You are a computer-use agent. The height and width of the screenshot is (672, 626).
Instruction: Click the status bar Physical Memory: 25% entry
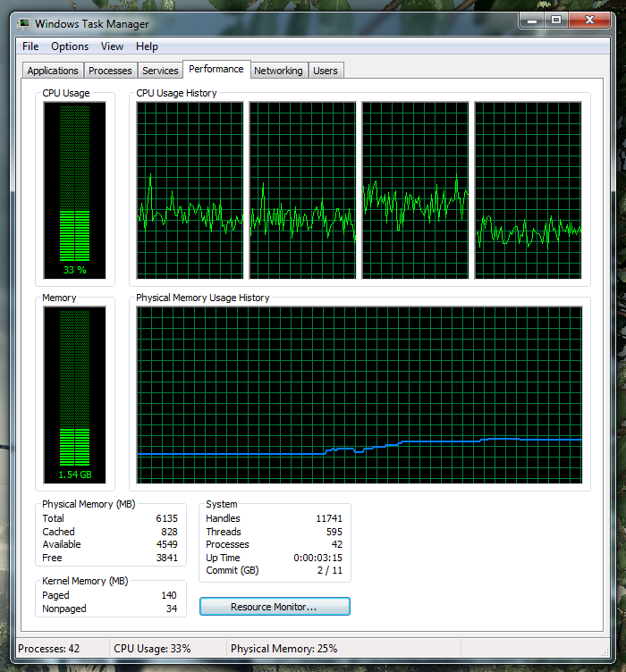click(283, 649)
